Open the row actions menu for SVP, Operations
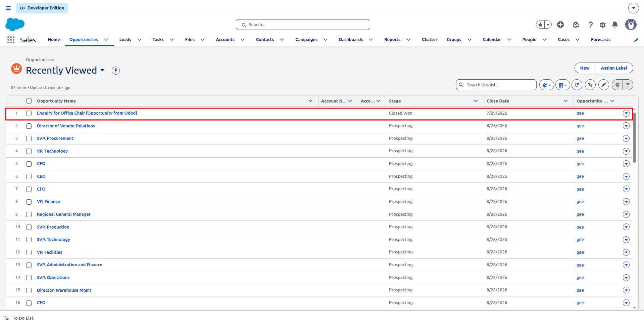644x324 pixels. [x=626, y=278]
